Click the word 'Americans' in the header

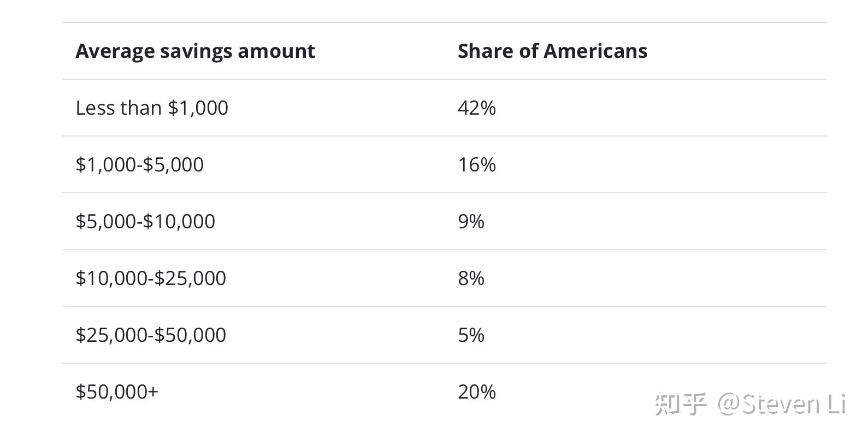[x=595, y=51]
